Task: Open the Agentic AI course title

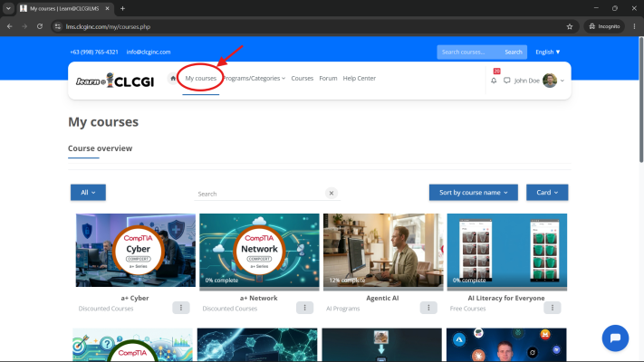Action: click(382, 298)
